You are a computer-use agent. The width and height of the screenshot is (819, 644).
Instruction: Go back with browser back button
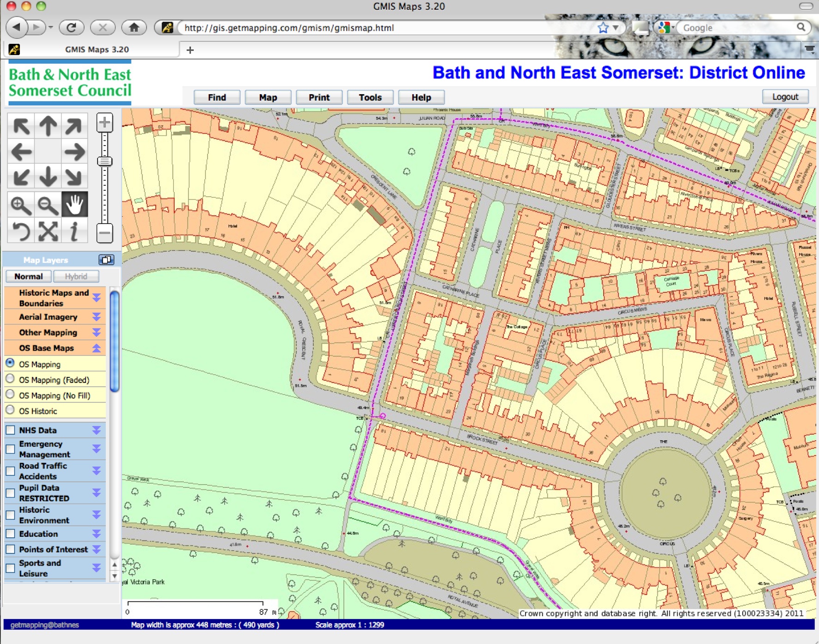[x=17, y=28]
